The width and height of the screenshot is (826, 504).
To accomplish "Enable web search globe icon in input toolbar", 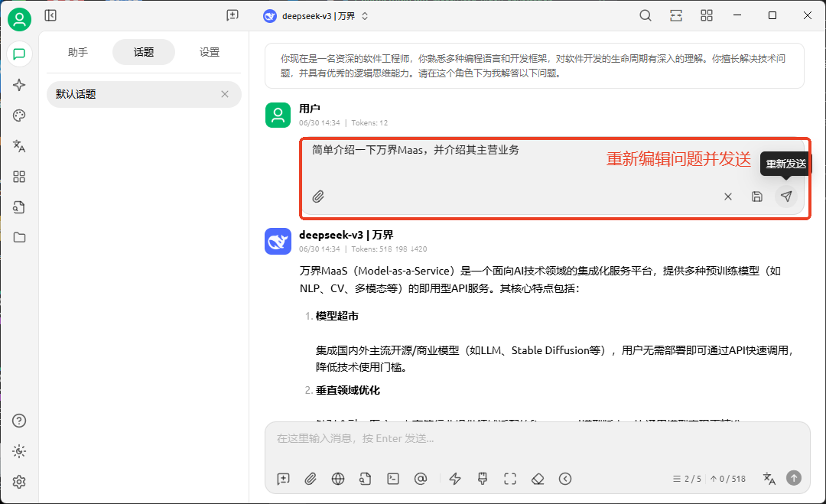I will pos(338,479).
